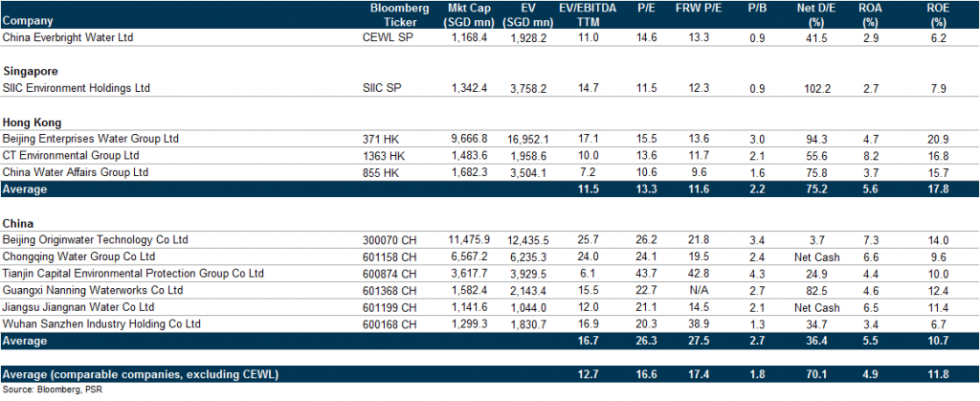Click ticker 300070 CH
Viewport: 980px width, 401px height.
[x=390, y=239]
